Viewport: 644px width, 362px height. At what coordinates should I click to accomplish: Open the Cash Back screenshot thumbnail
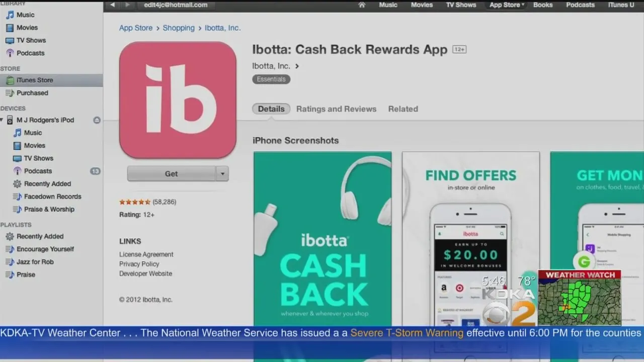pyautogui.click(x=323, y=239)
